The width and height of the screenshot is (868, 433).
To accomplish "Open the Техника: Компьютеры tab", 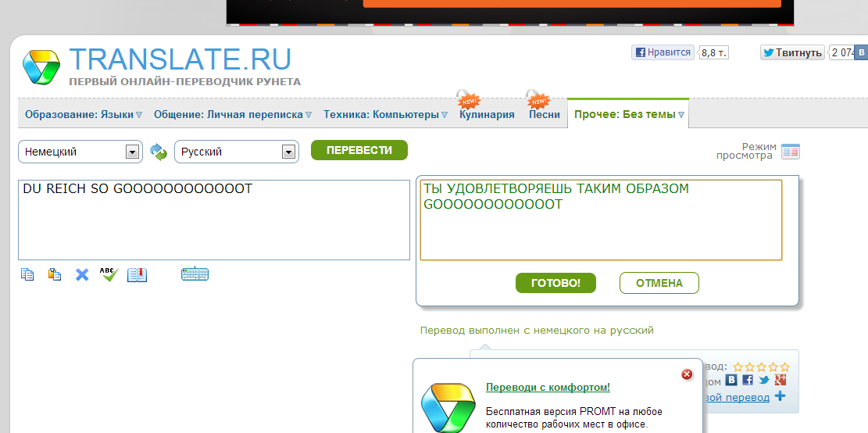I will (x=381, y=115).
